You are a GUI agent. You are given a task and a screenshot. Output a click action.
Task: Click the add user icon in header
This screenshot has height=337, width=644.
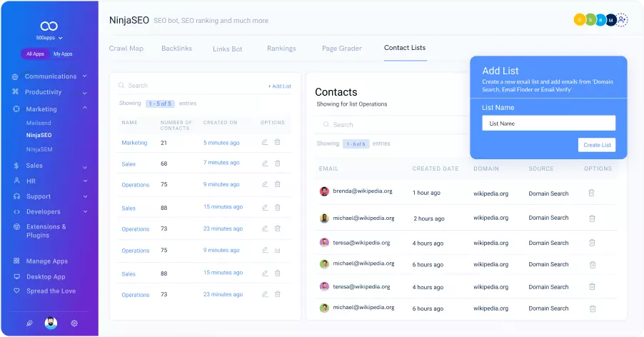coord(622,20)
